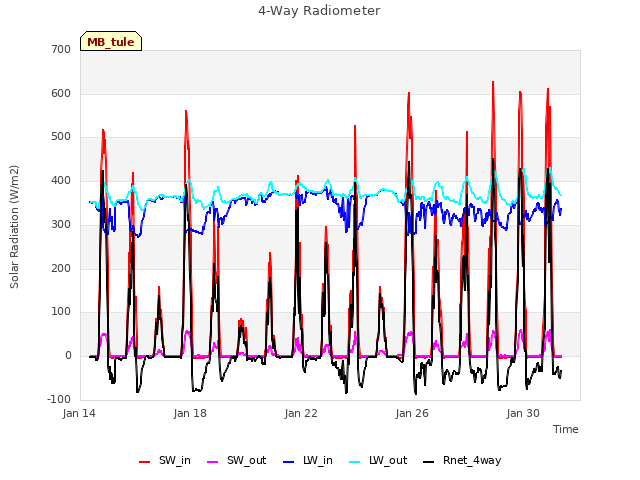The image size is (640, 480).
Task: Toggle the SW_in legend entry
Action: pyautogui.click(x=165, y=460)
